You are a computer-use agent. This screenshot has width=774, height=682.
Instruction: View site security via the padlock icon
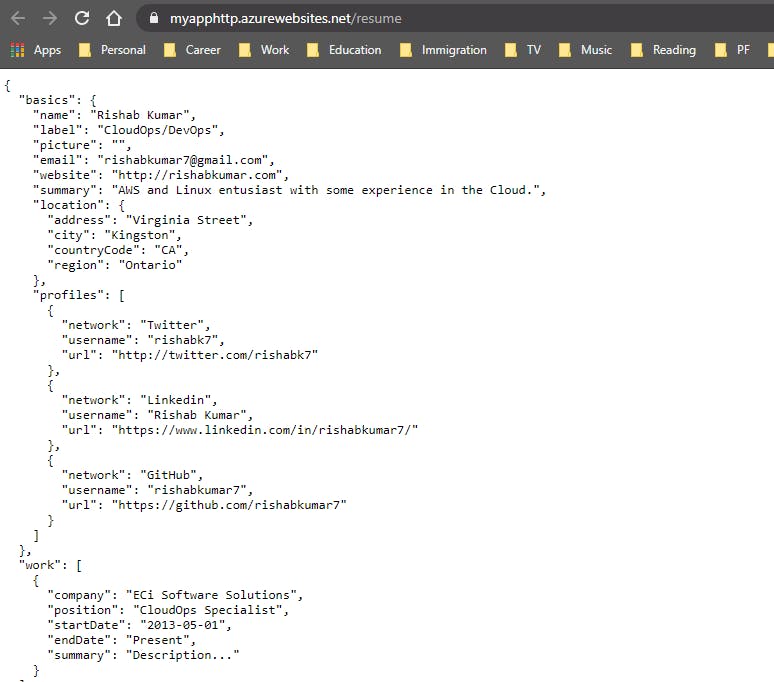coord(154,18)
